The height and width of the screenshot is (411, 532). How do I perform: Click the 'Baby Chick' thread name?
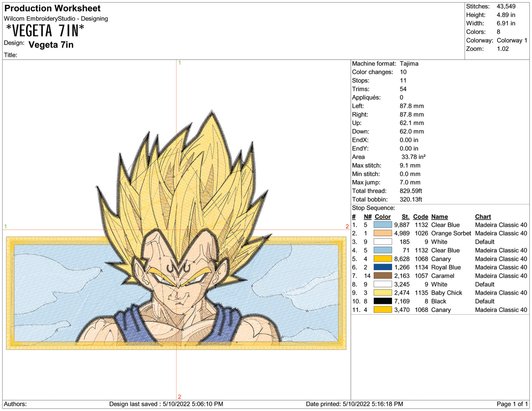tap(447, 293)
